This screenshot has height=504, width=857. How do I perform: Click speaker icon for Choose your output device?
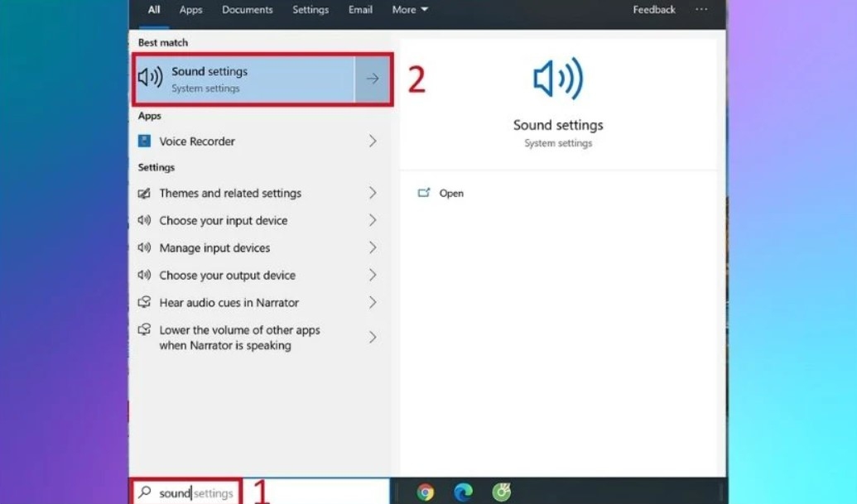pos(144,275)
